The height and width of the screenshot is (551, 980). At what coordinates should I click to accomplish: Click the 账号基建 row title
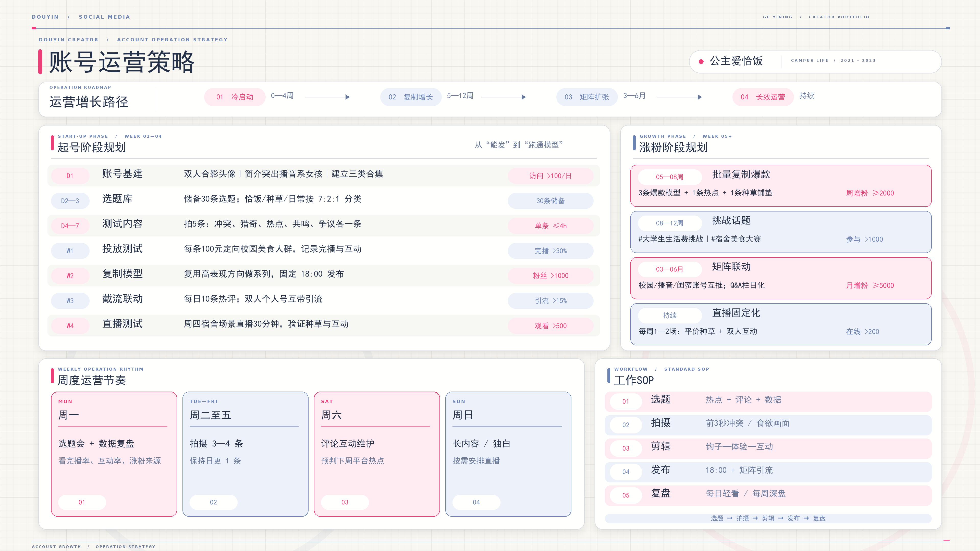122,174
